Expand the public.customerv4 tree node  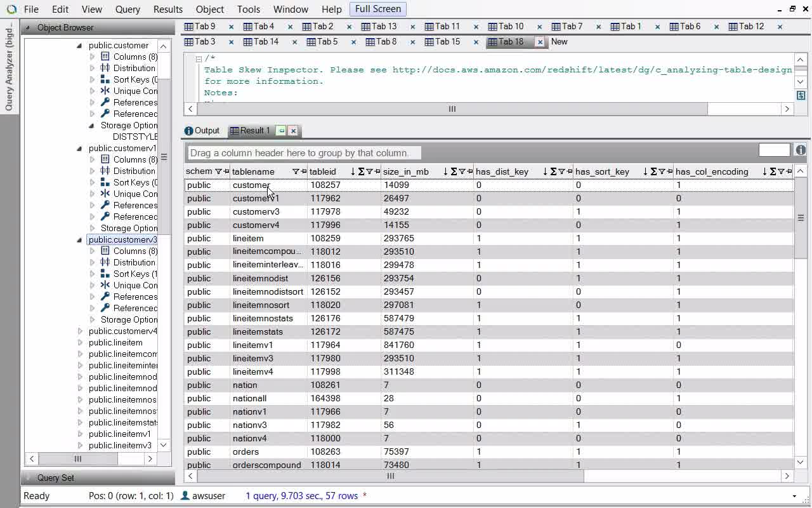(80, 331)
